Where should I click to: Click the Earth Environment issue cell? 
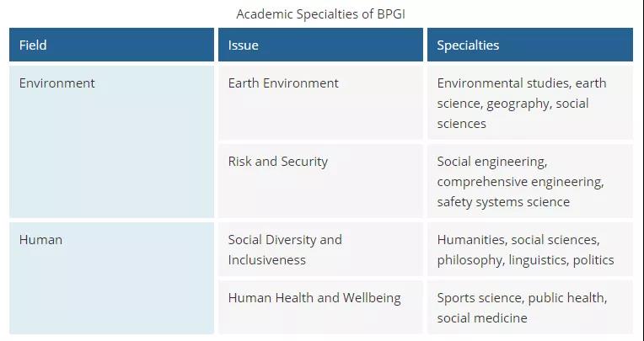(x=283, y=83)
